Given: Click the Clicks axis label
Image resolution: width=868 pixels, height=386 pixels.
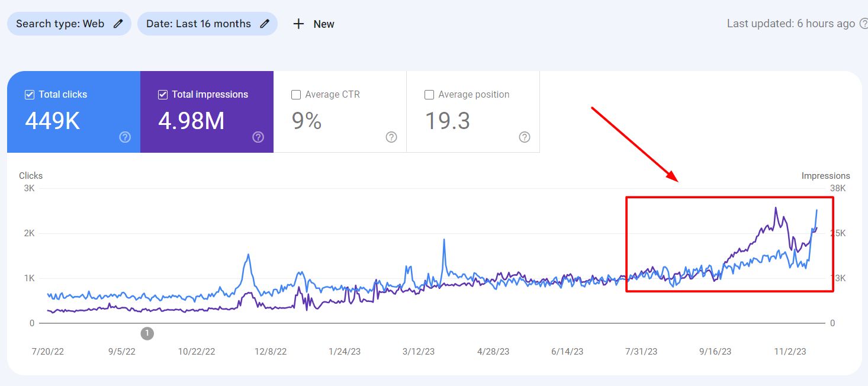Looking at the screenshot, I should 31,176.
